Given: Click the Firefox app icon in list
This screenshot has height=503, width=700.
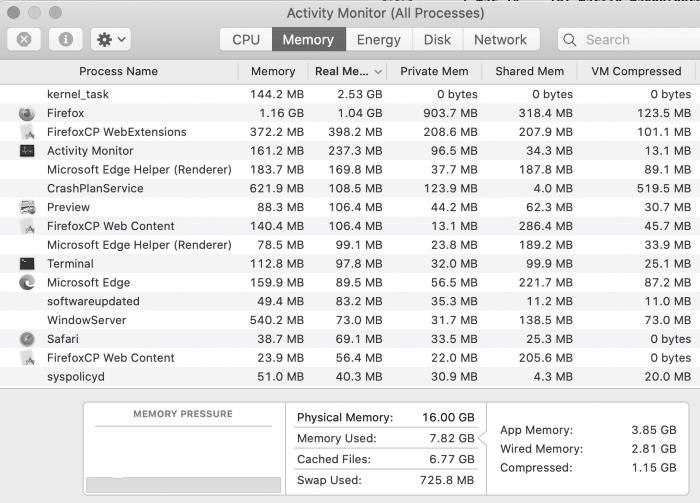Looking at the screenshot, I should point(27,113).
